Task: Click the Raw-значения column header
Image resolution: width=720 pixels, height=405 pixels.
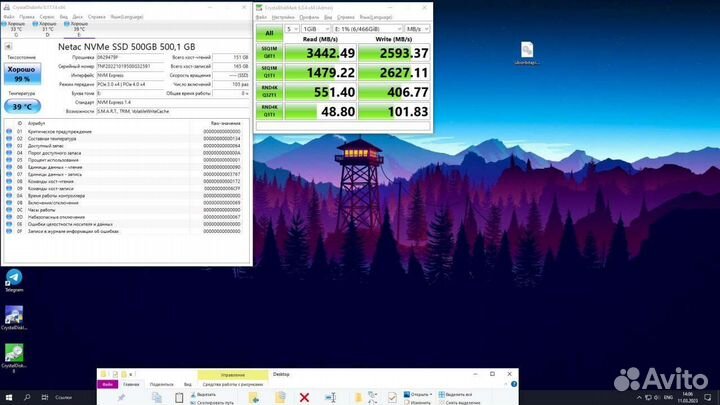Action: pos(225,124)
